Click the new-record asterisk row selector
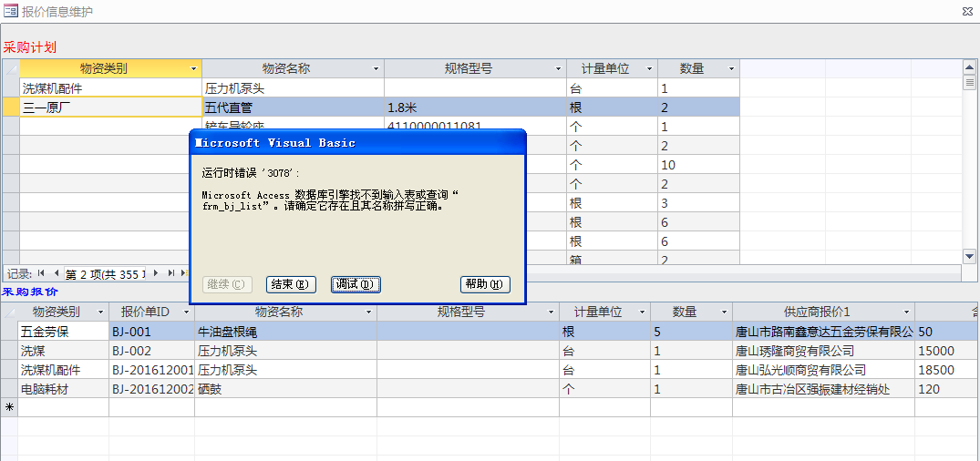 click(10, 408)
